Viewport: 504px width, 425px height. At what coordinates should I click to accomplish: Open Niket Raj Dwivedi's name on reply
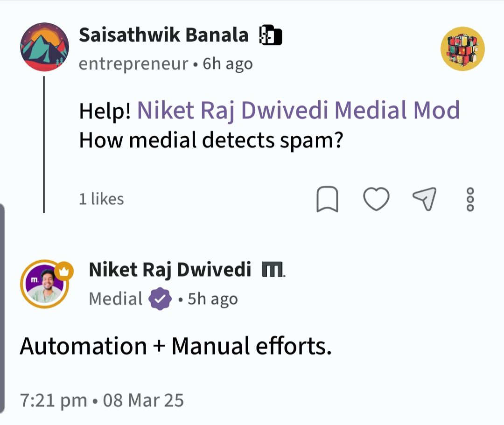pyautogui.click(x=170, y=270)
